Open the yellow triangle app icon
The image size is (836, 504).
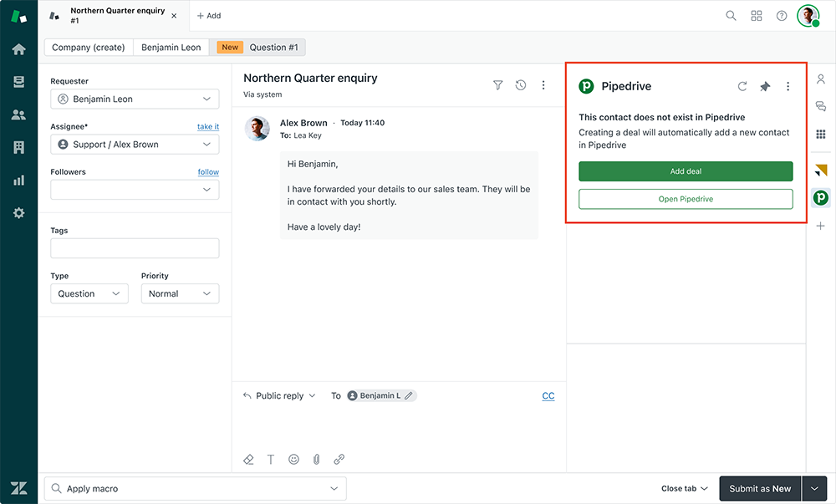click(821, 171)
